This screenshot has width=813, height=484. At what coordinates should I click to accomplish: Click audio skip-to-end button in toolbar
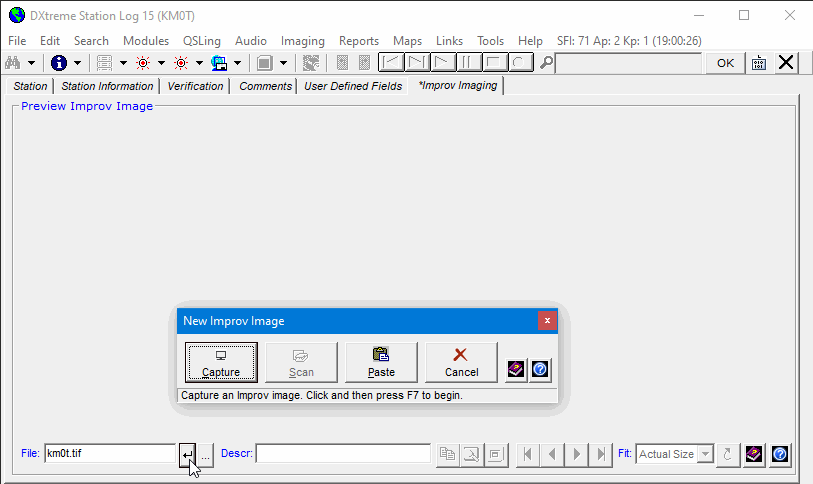coord(417,63)
